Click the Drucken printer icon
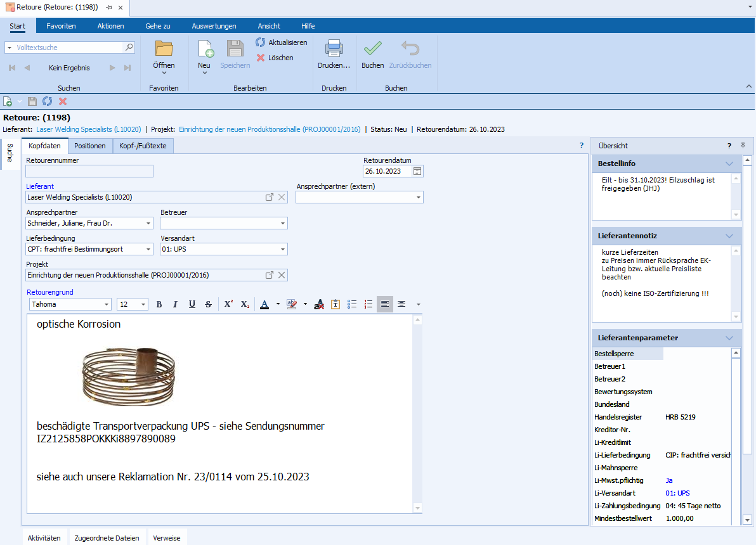Image resolution: width=756 pixels, height=545 pixels. point(334,49)
